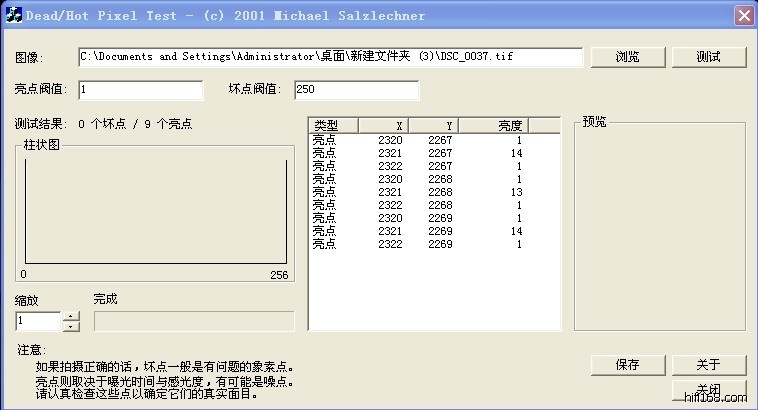This screenshot has width=758, height=410.
Task: Click the 关闭 (Close) button
Action: coord(708,389)
